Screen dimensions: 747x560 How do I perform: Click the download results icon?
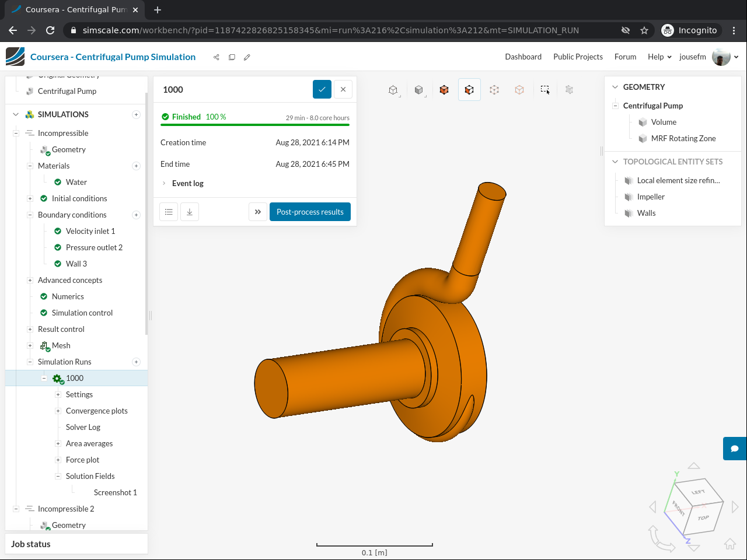click(190, 212)
